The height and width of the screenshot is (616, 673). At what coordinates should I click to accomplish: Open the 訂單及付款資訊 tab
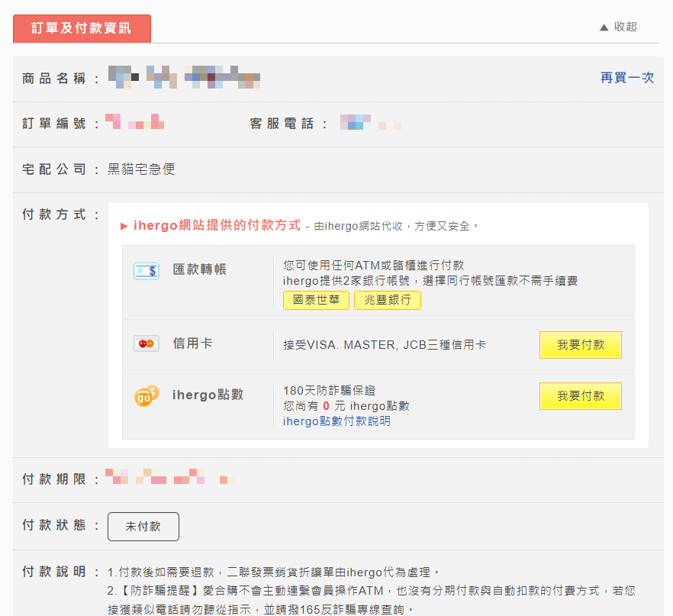82,28
